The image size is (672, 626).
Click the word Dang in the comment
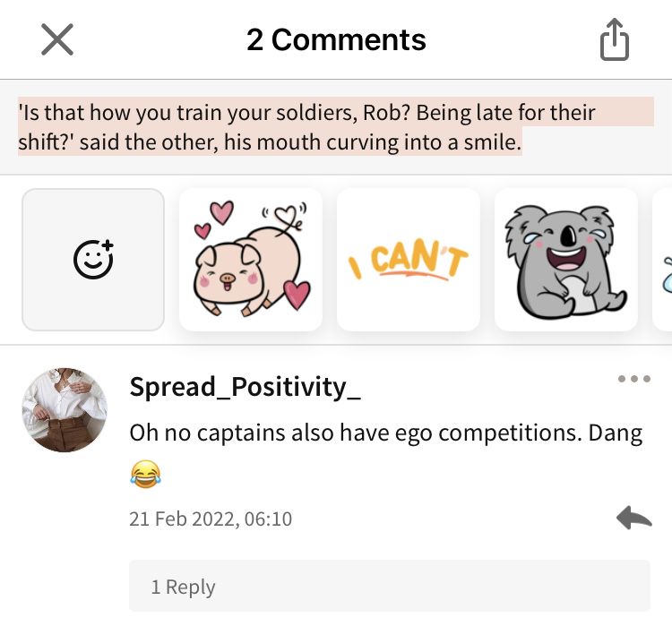[616, 433]
